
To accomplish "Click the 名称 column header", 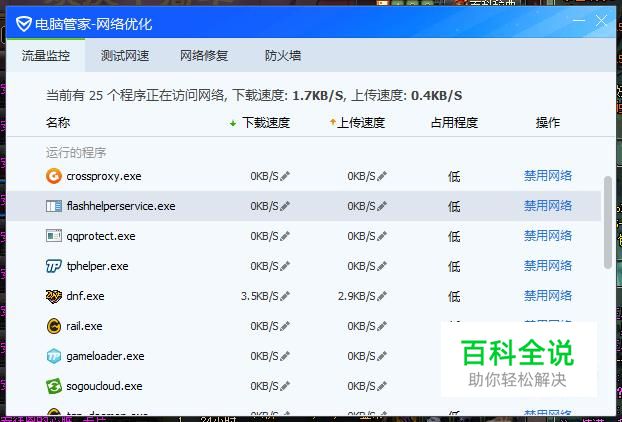I will click(58, 123).
